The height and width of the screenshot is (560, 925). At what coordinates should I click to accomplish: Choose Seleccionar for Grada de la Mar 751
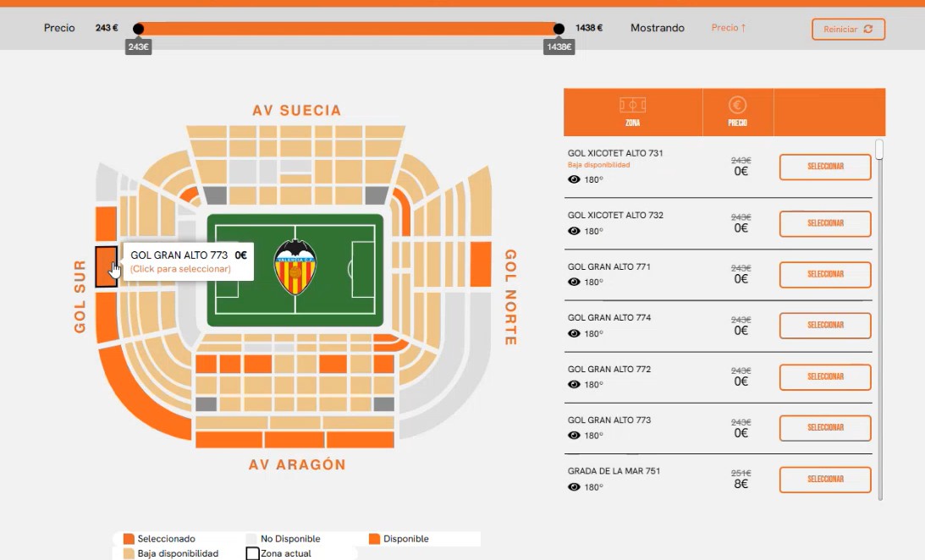point(825,480)
